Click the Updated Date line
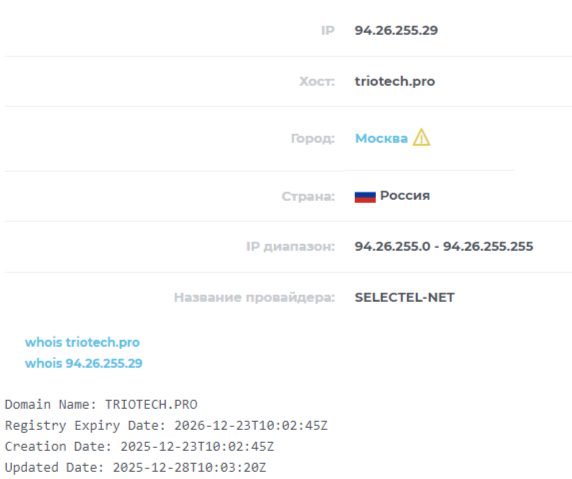The height and width of the screenshot is (479, 572). tap(135, 468)
